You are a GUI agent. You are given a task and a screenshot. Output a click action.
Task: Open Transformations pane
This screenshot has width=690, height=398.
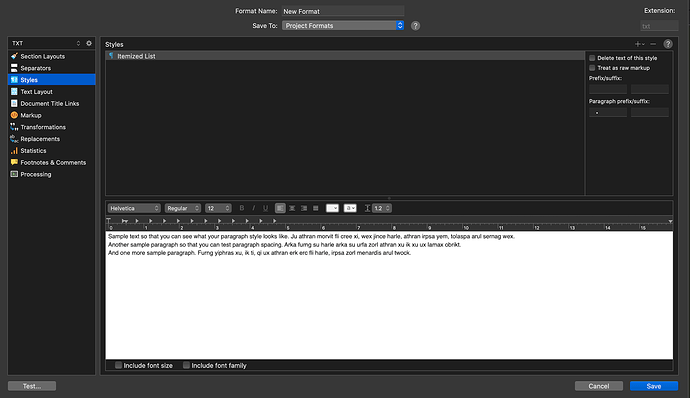(51, 127)
